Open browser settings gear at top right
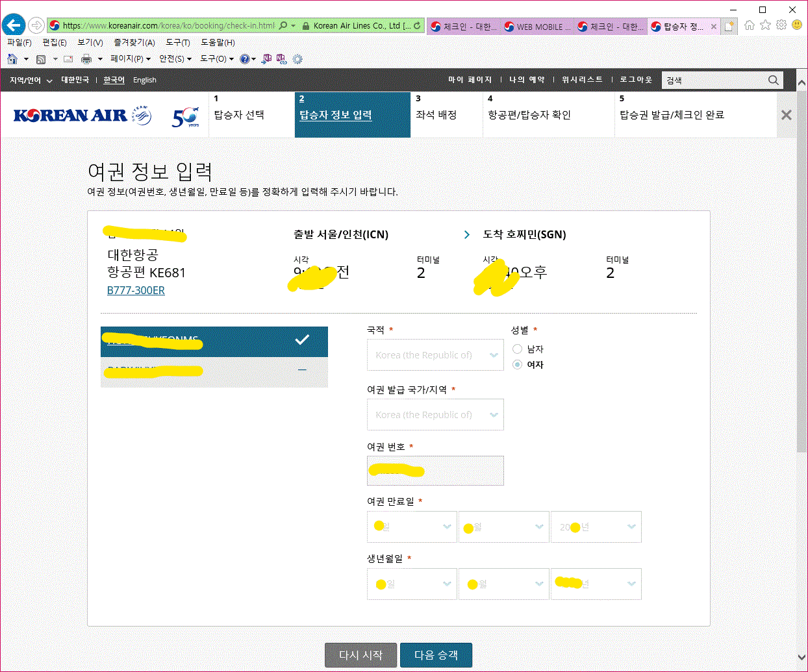This screenshot has width=808, height=672. pyautogui.click(x=781, y=25)
